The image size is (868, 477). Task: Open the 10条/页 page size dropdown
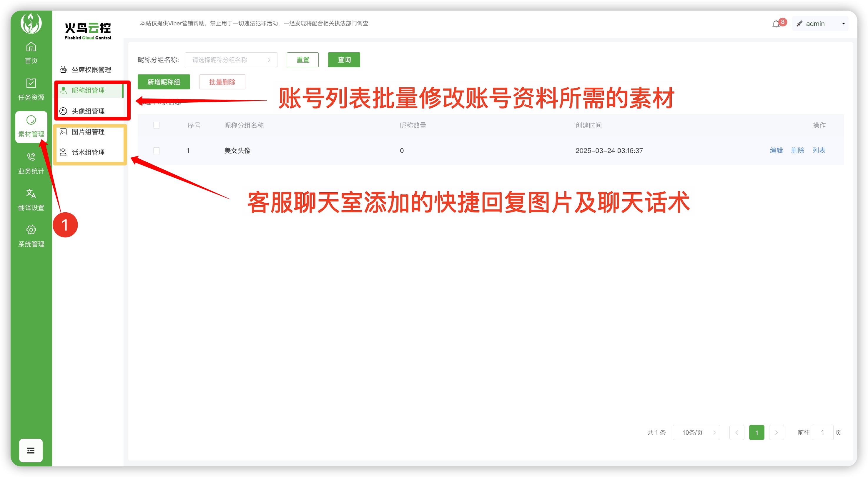pyautogui.click(x=696, y=433)
